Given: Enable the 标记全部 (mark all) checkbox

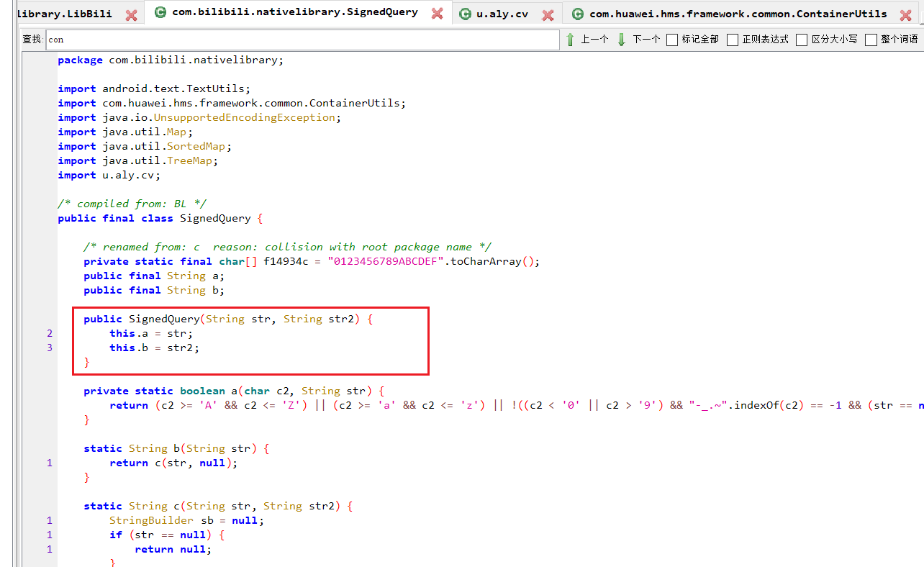Looking at the screenshot, I should (x=672, y=40).
